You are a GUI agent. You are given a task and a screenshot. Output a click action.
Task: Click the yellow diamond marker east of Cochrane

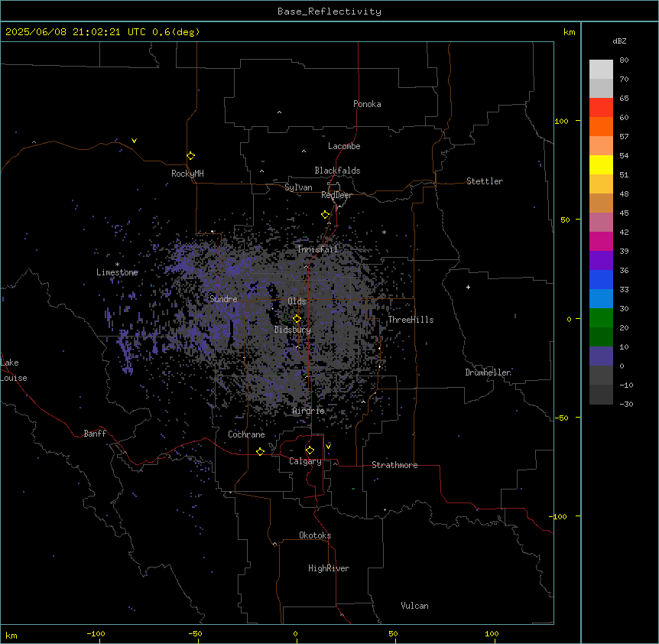[x=260, y=451]
